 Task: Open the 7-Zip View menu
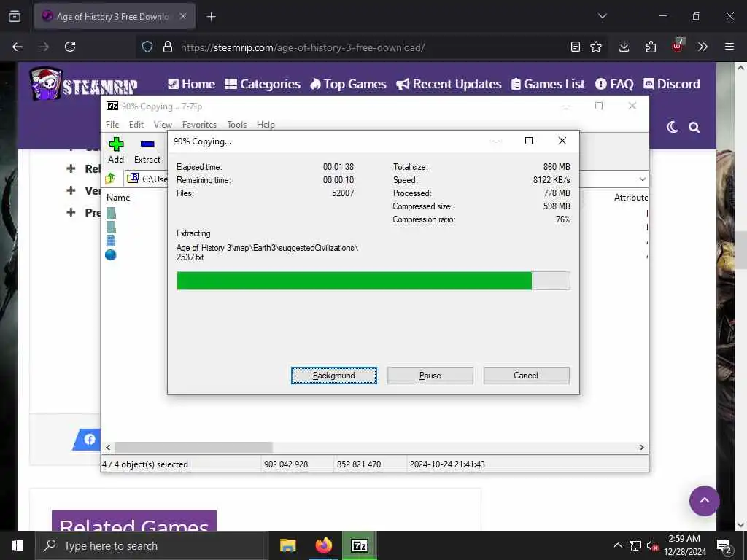163,124
